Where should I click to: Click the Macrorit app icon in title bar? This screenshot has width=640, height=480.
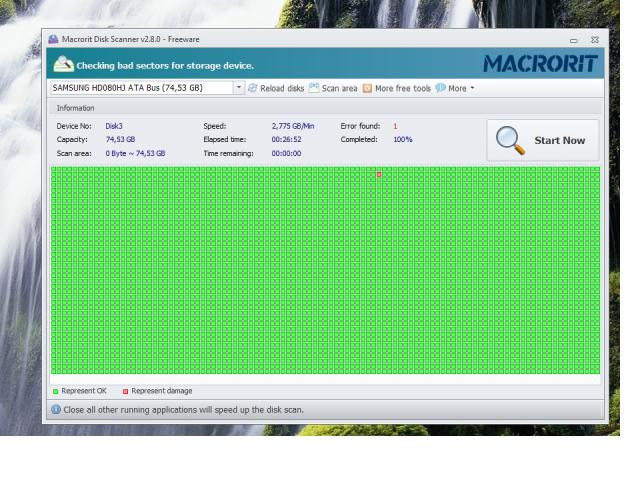53,39
